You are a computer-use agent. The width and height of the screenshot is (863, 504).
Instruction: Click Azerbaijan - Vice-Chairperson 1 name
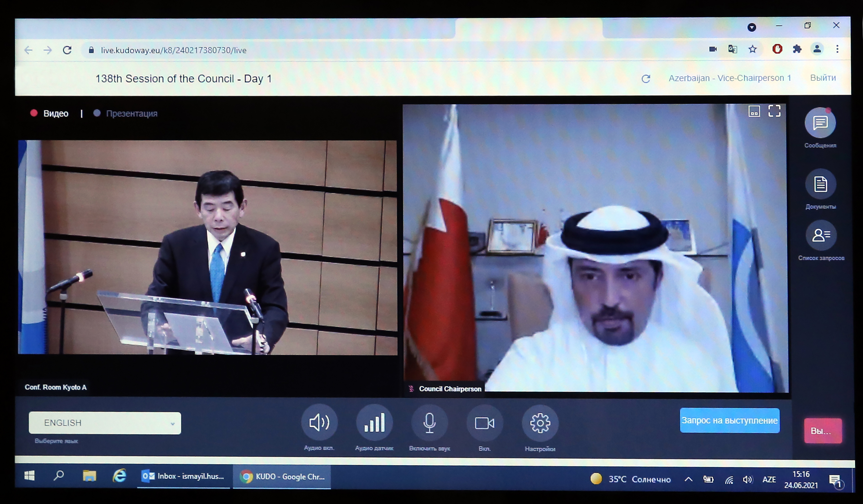[730, 78]
